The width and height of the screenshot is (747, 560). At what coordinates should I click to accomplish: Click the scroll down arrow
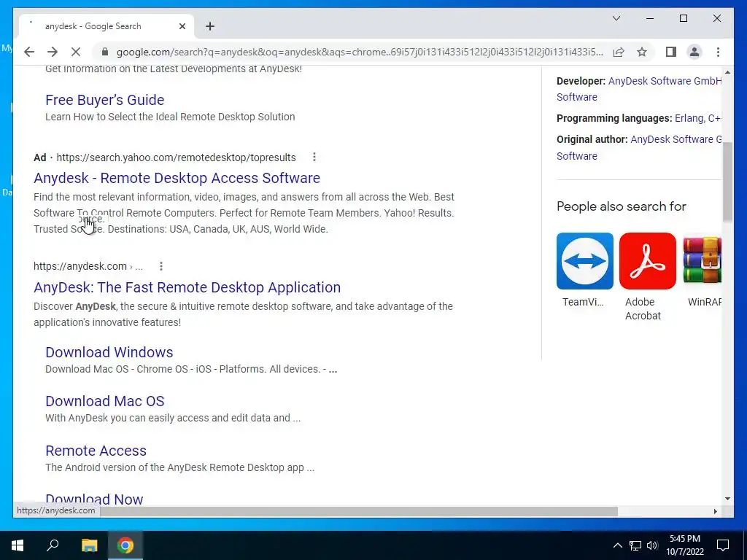point(727,499)
